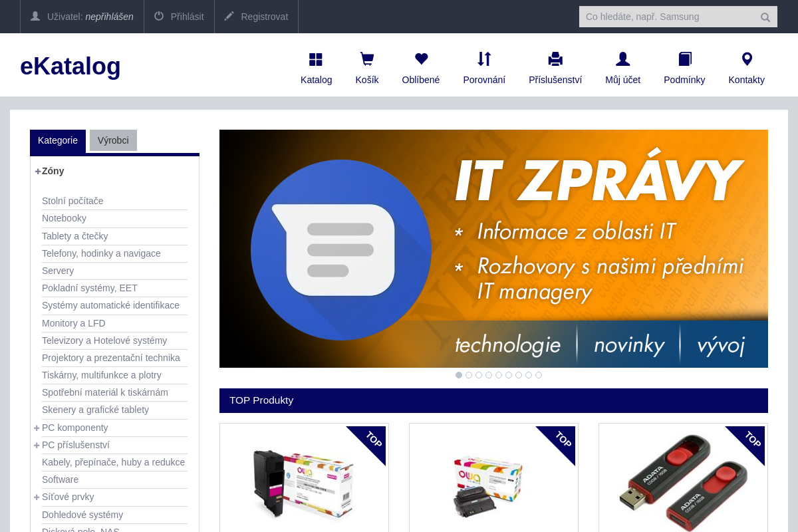Click the user silhouette icon next to 'nepřihlášen'

[35, 16]
